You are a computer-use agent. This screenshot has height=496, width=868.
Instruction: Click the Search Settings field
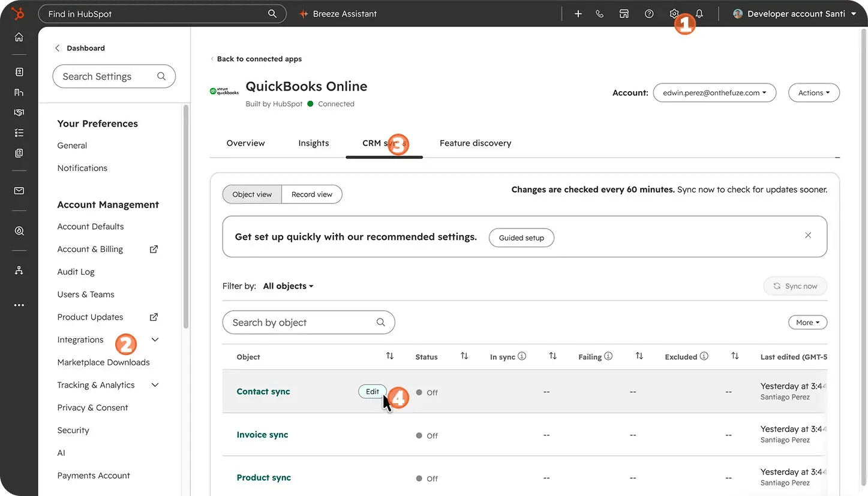tap(114, 77)
